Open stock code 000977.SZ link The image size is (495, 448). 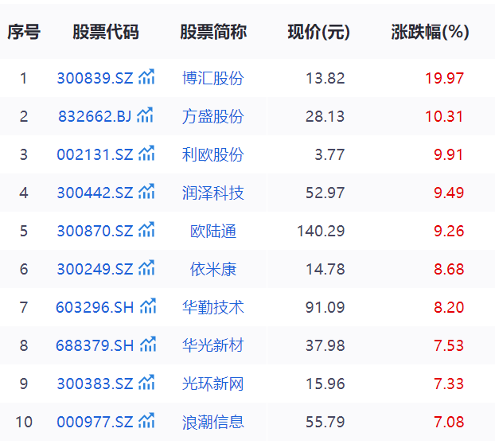[95, 422]
